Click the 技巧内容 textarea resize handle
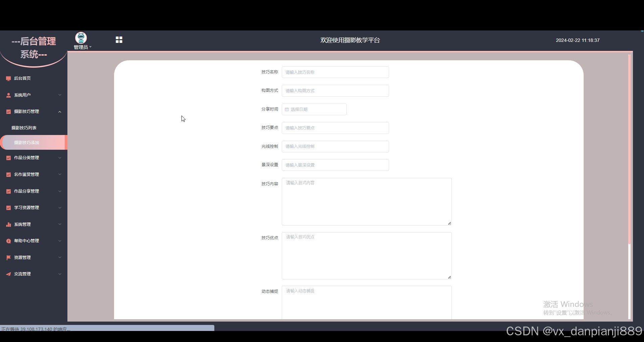Viewport: 644px width, 342px height. [x=449, y=223]
